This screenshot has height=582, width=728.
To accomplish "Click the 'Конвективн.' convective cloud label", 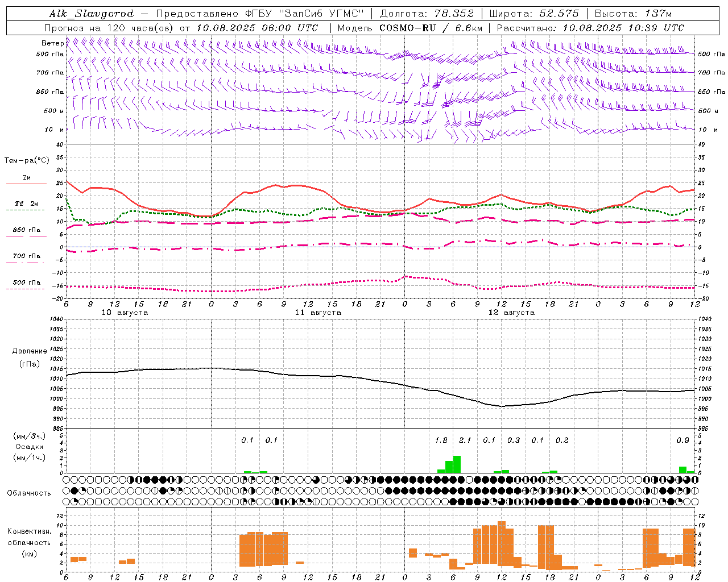I will click(x=29, y=531).
